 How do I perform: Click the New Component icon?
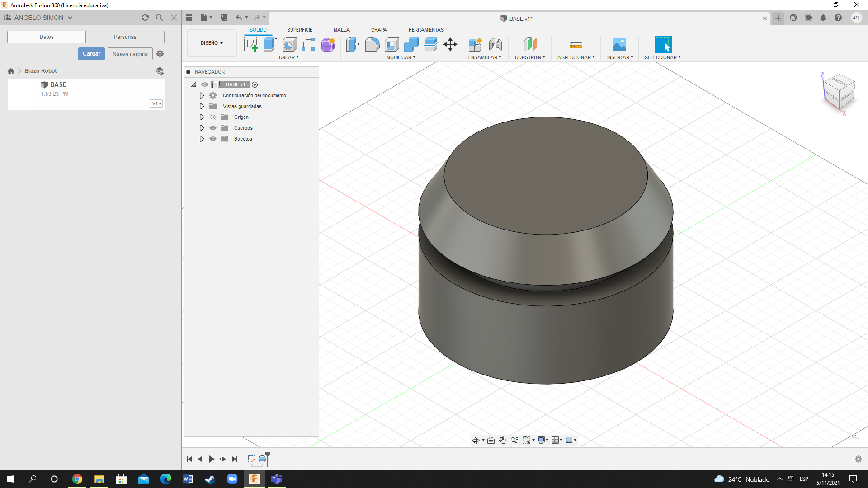[x=476, y=44]
